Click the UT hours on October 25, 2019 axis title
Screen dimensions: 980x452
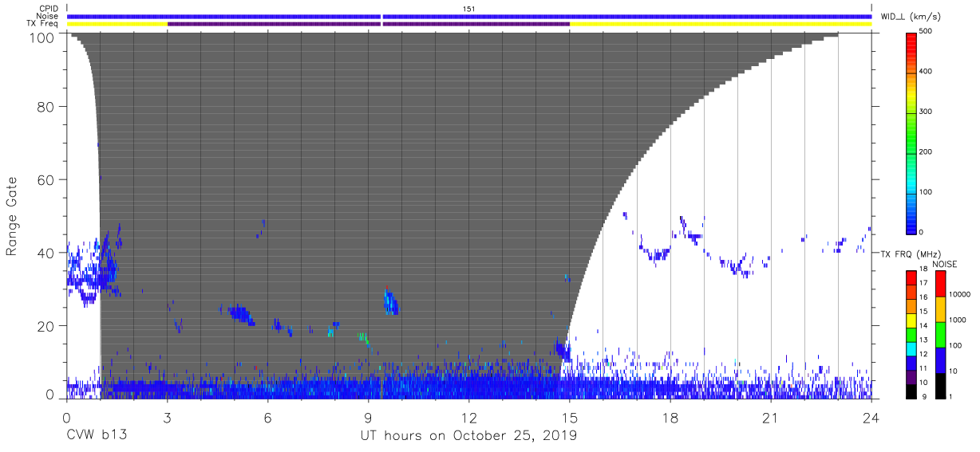(468, 436)
